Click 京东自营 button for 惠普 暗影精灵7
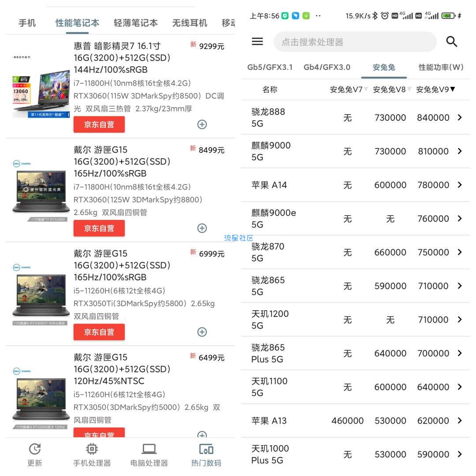The height and width of the screenshot is (476, 476). coord(99,124)
